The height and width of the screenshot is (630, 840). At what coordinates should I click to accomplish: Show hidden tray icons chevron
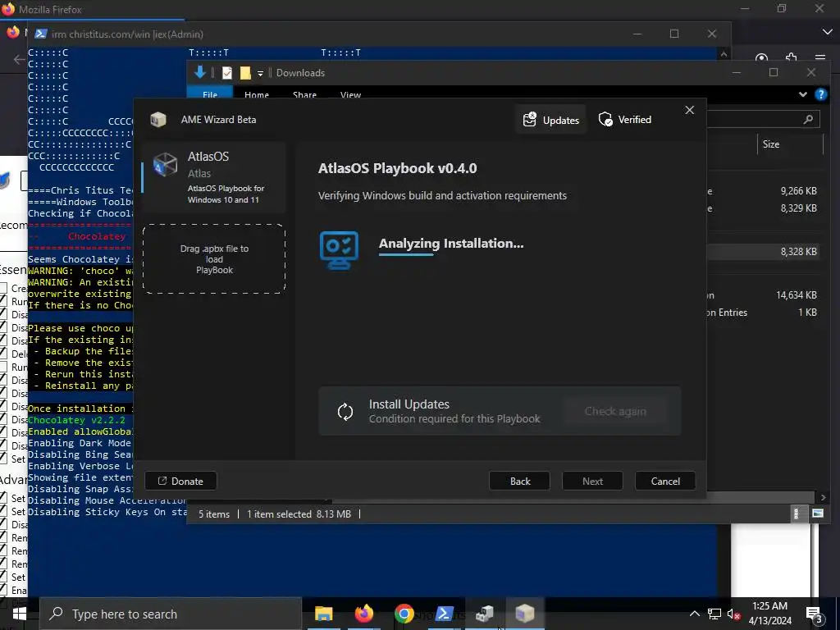pos(694,614)
